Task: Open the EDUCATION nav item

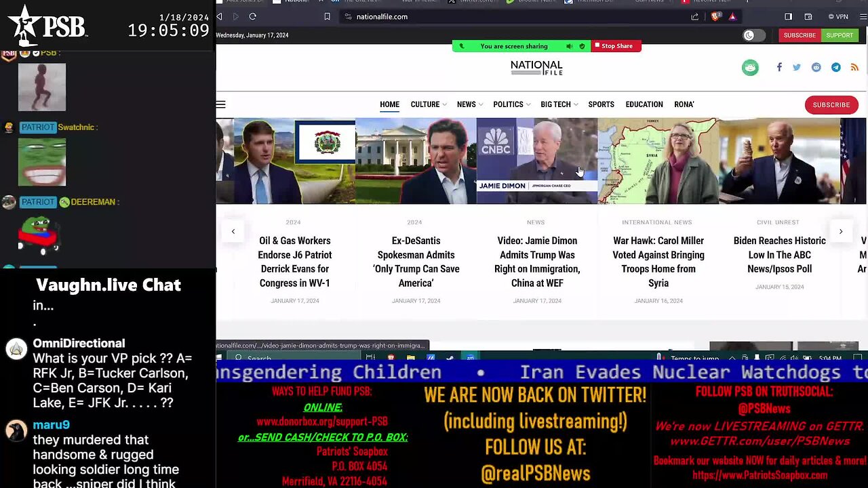Action: coord(644,104)
